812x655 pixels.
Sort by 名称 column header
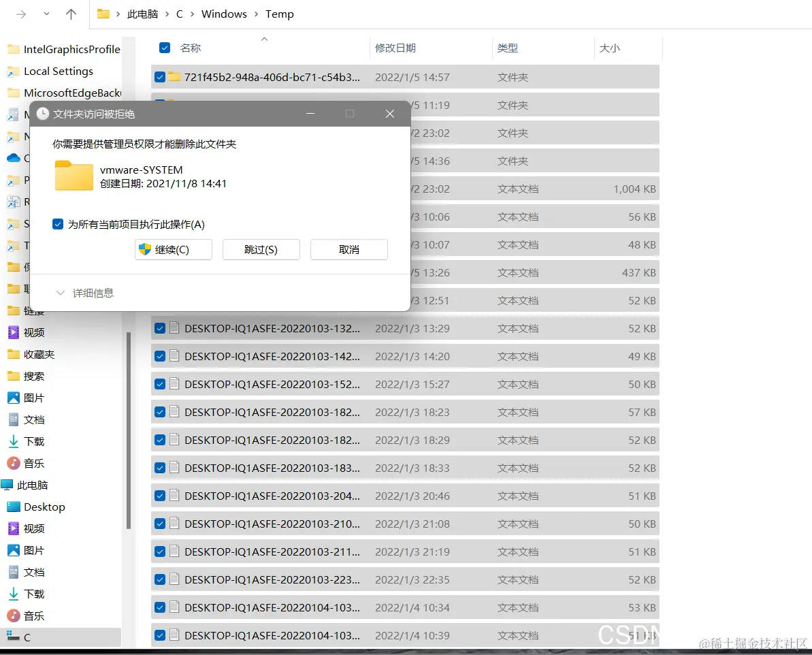tap(190, 48)
